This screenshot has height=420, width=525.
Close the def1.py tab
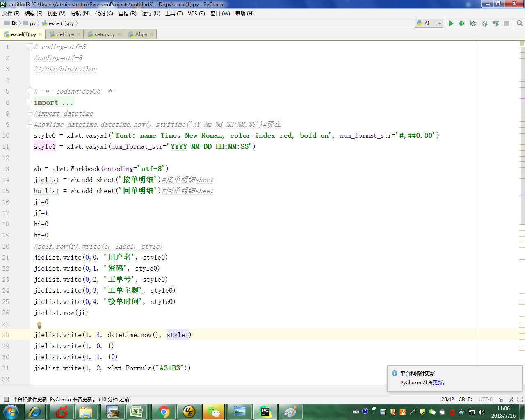[79, 34]
